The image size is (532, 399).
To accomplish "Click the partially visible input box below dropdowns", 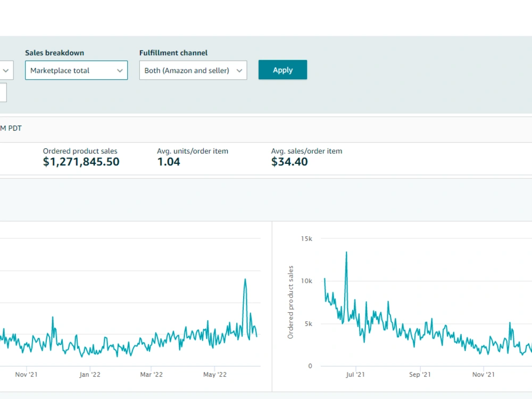I will click(x=3, y=93).
